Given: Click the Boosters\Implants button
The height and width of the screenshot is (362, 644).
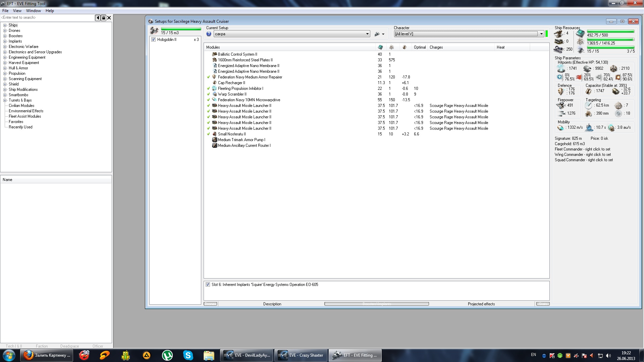Looking at the screenshot, I should pyautogui.click(x=377, y=304).
